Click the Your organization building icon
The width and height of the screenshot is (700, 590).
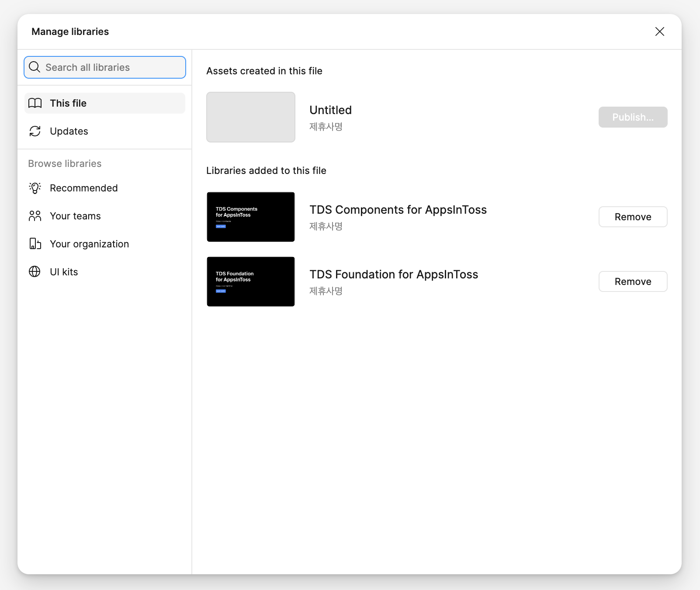(x=35, y=244)
